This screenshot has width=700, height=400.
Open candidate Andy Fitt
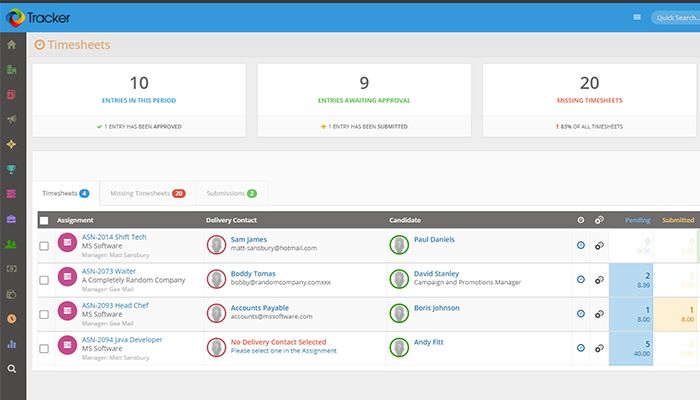429,342
